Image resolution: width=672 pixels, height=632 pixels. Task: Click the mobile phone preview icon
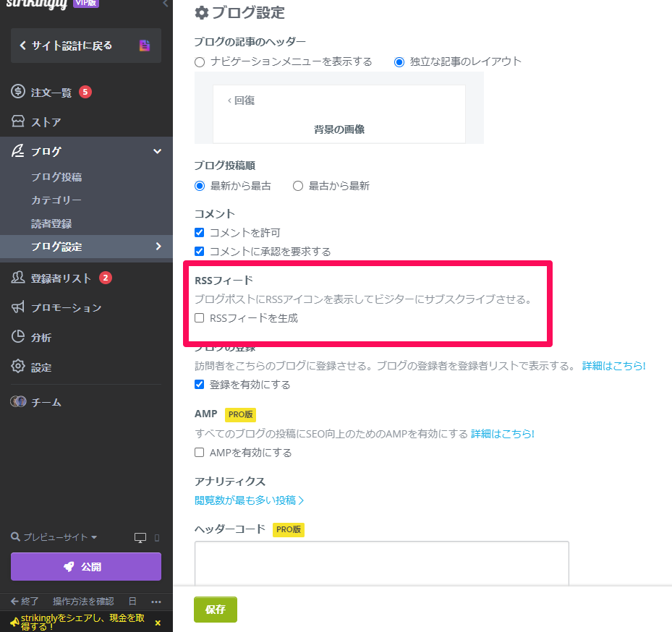click(157, 538)
